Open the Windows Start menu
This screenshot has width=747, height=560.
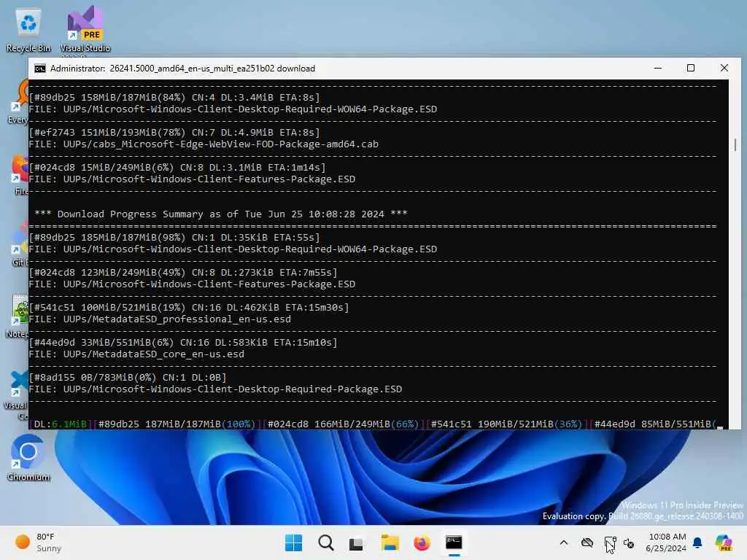pyautogui.click(x=293, y=542)
